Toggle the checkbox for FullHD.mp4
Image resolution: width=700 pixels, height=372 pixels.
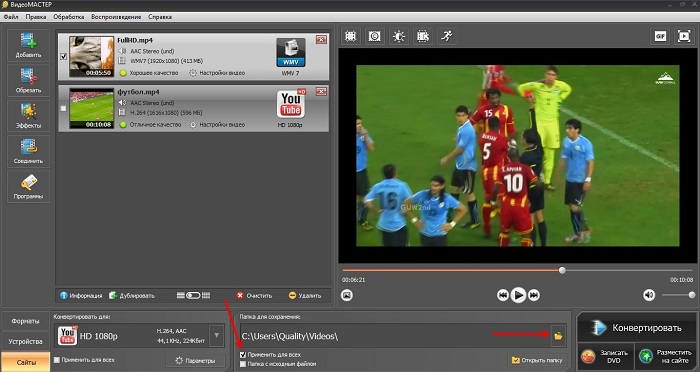[x=63, y=57]
